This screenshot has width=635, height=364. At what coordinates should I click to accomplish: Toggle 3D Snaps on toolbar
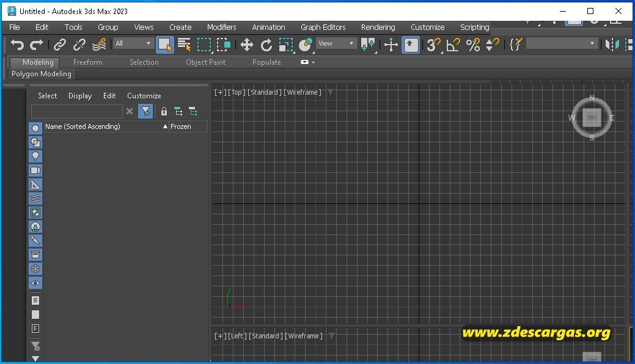click(433, 45)
